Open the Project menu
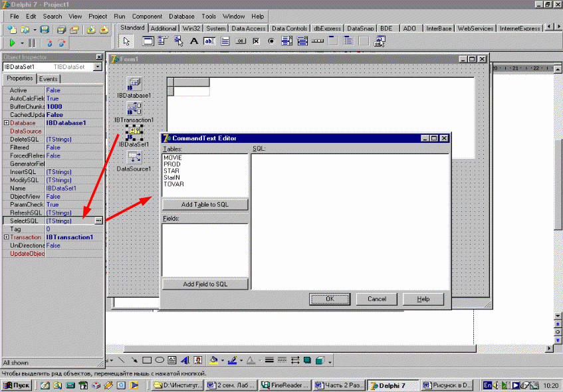 tap(98, 17)
